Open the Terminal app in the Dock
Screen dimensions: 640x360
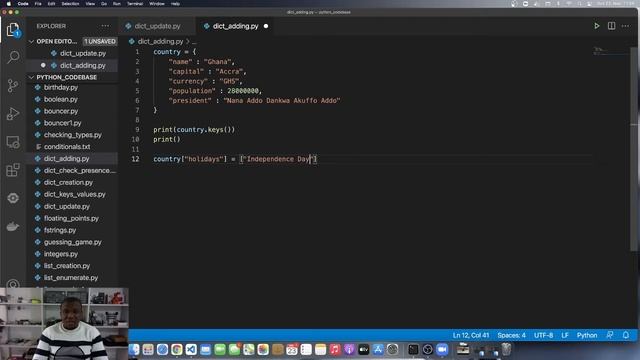tap(413, 349)
